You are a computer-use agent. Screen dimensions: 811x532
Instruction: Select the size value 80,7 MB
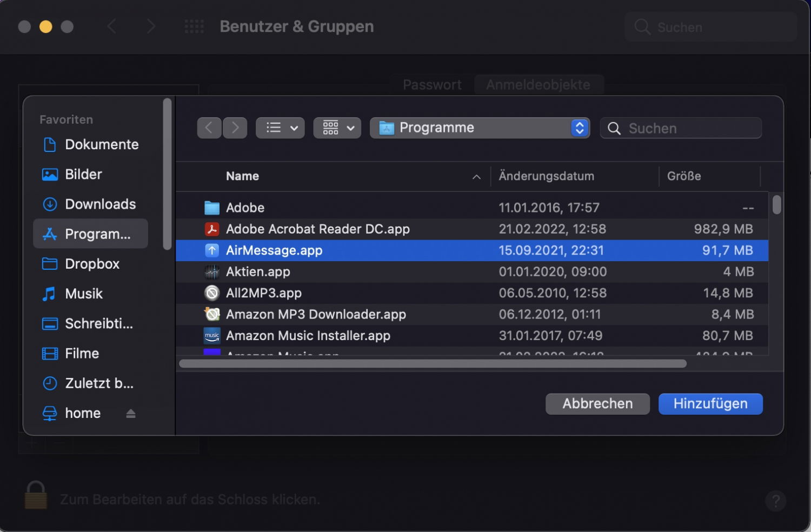728,336
